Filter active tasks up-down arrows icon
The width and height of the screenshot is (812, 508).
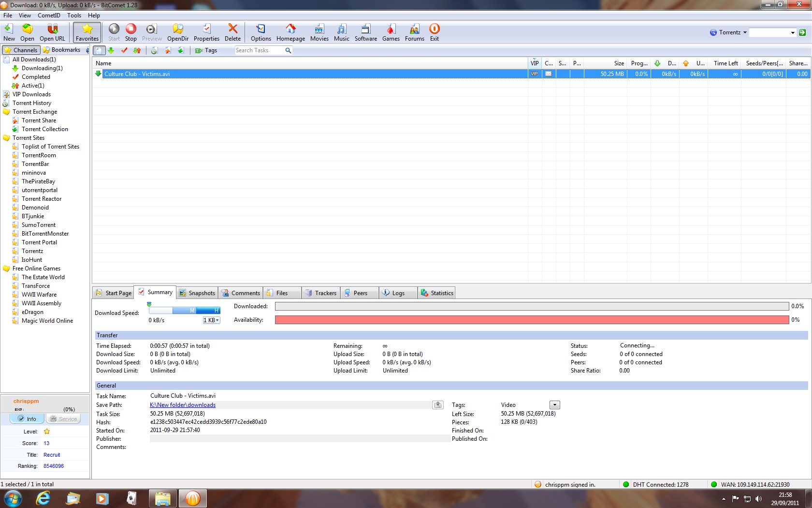click(137, 50)
